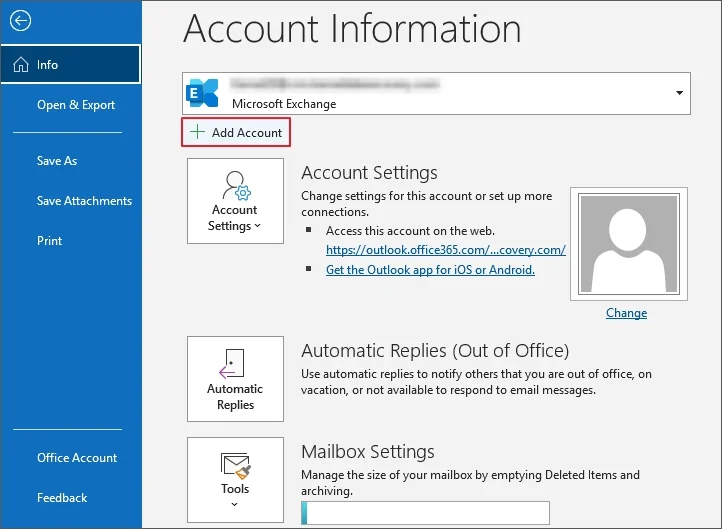722x529 pixels.
Task: Click the Account Settings person-gear icon
Action: (x=237, y=186)
